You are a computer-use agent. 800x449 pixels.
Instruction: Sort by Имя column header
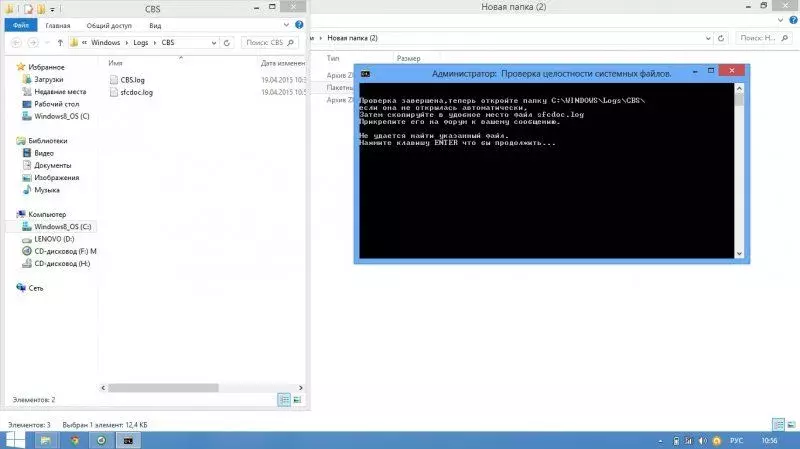tap(115, 63)
